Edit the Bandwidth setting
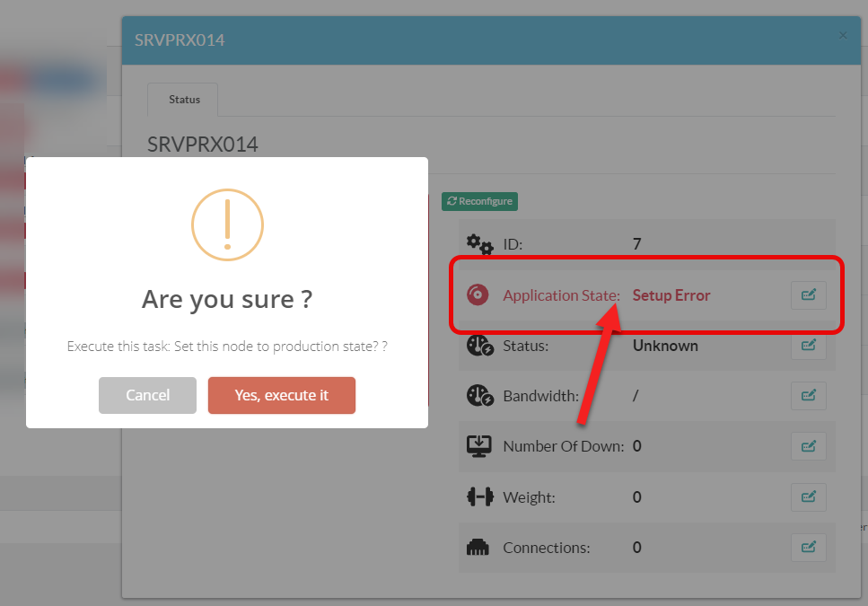Screen dimensions: 868x606 coord(808,396)
